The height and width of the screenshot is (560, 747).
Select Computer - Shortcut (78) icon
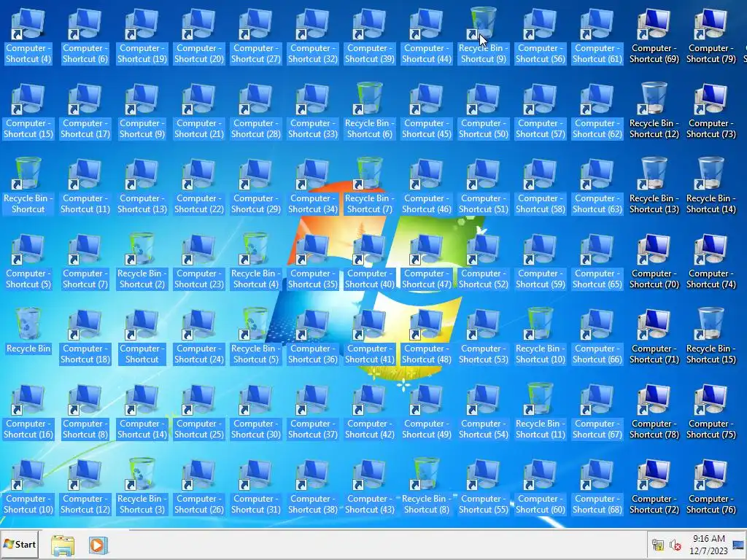click(654, 413)
